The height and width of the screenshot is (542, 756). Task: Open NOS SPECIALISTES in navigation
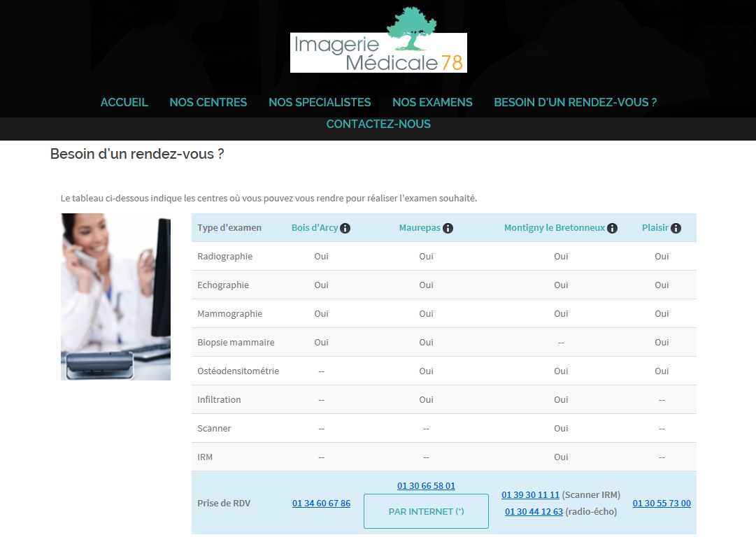coord(320,102)
